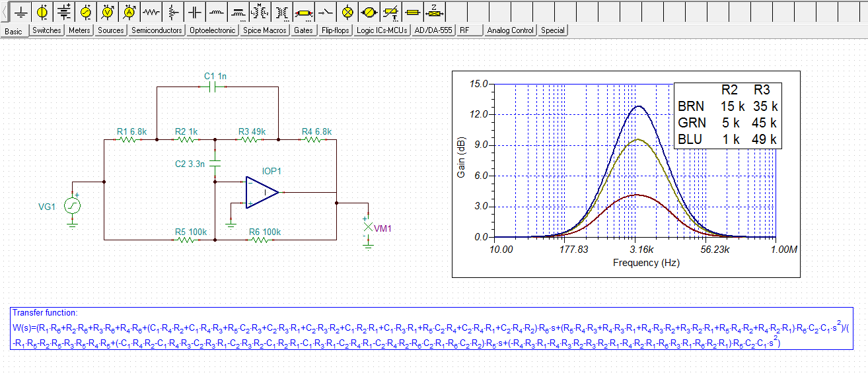Open the Analog Control tab

click(511, 30)
